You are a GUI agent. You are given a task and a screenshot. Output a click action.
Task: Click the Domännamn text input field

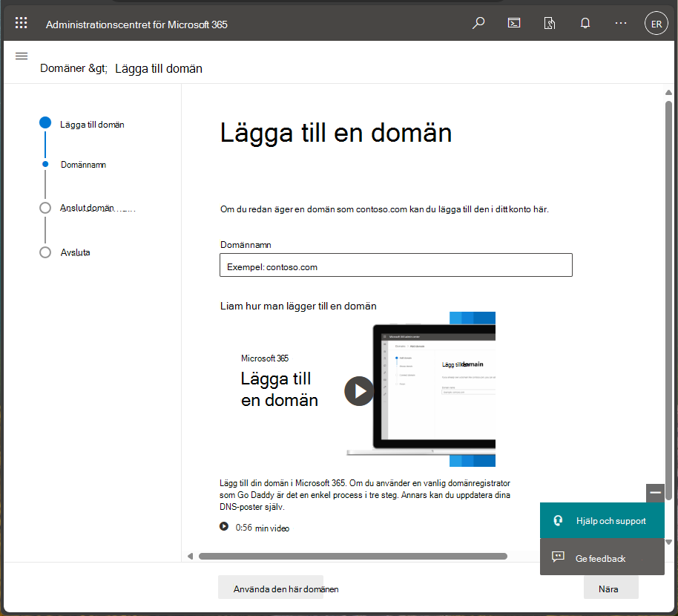pyautogui.click(x=395, y=265)
